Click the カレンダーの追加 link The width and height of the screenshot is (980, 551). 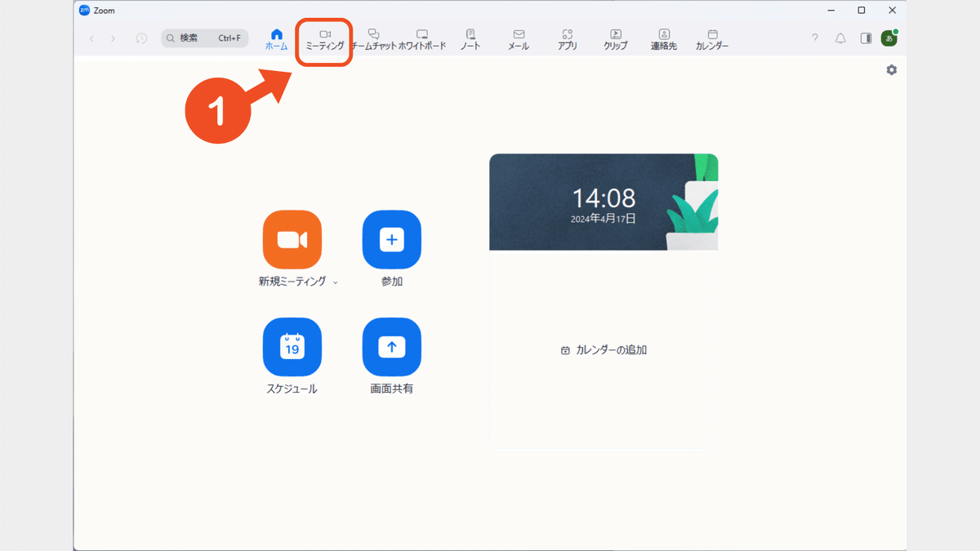pyautogui.click(x=604, y=350)
